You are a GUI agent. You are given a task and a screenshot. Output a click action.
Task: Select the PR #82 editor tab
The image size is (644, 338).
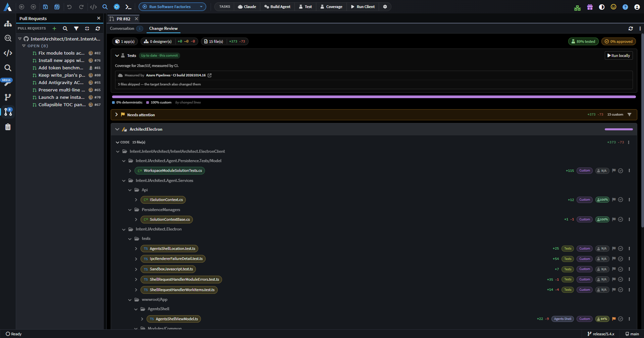click(x=123, y=19)
